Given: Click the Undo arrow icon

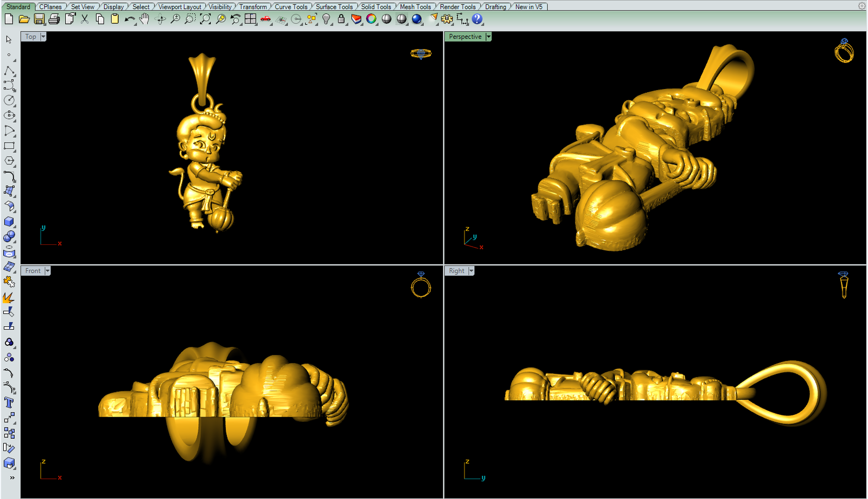Looking at the screenshot, I should [130, 19].
